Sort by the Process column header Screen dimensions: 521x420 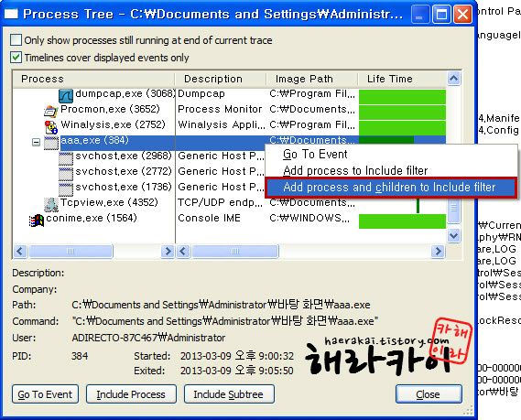93,79
